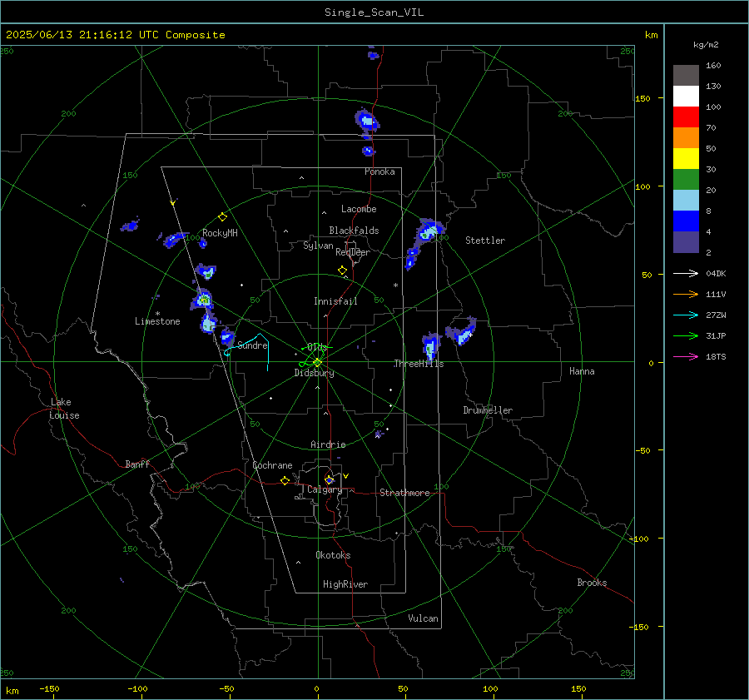
Task: Click the Single_Scan_VIL title
Action: pyautogui.click(x=374, y=12)
